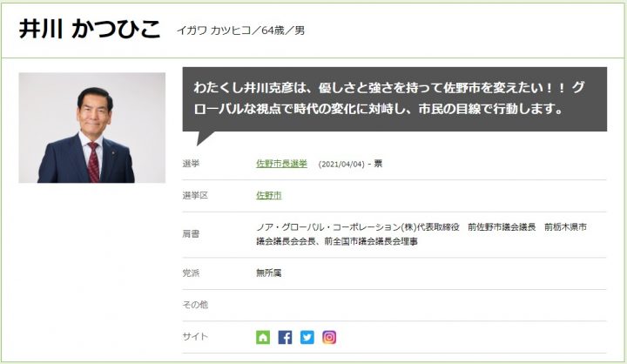The image size is (627, 364).
Task: Click the heading 井川 かつひこ
Action: [x=90, y=29]
